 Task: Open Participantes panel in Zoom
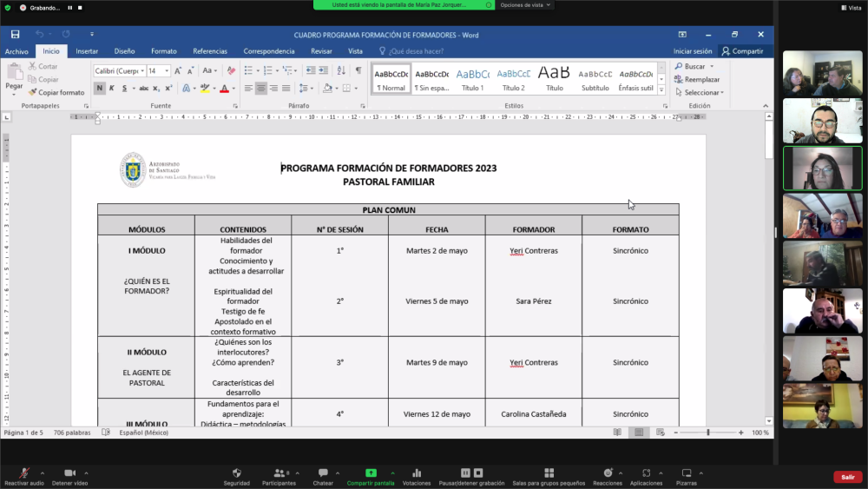(x=279, y=477)
